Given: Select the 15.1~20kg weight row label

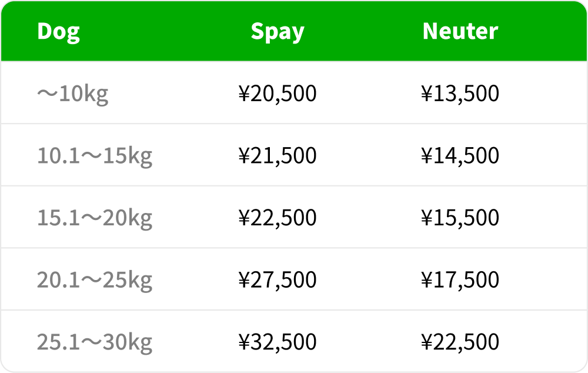Looking at the screenshot, I should [x=95, y=218].
